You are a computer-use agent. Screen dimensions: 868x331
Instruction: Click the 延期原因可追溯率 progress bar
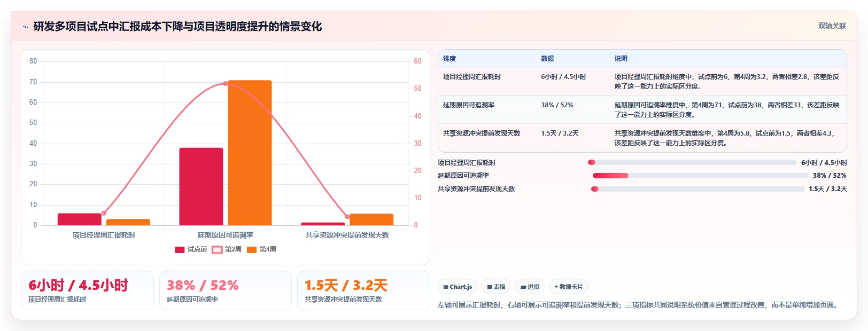click(x=701, y=176)
